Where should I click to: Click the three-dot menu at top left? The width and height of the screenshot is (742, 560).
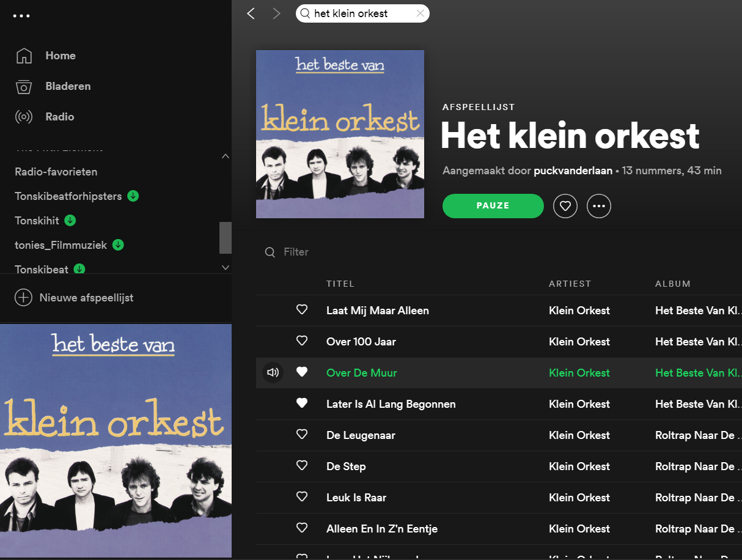click(x=21, y=16)
